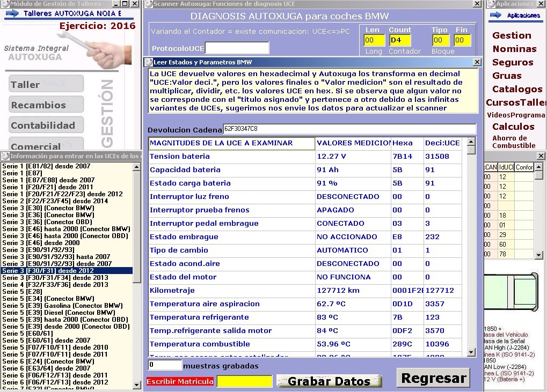
Task: Click the MAGNITUDES DE LA UCE header cell
Action: click(232, 143)
